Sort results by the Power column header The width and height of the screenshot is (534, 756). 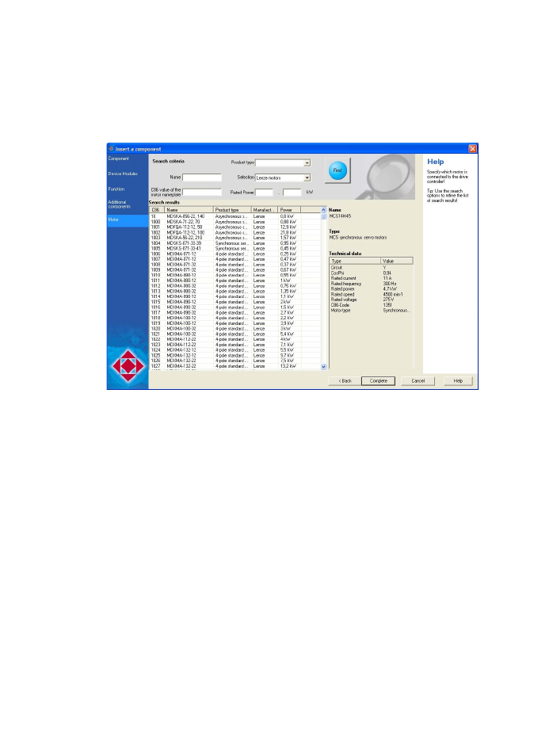click(289, 210)
